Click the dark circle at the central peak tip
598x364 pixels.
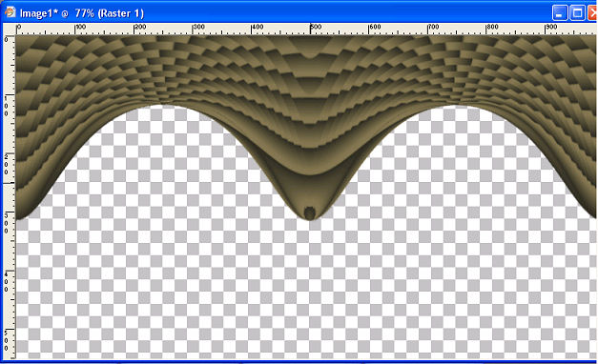point(310,212)
